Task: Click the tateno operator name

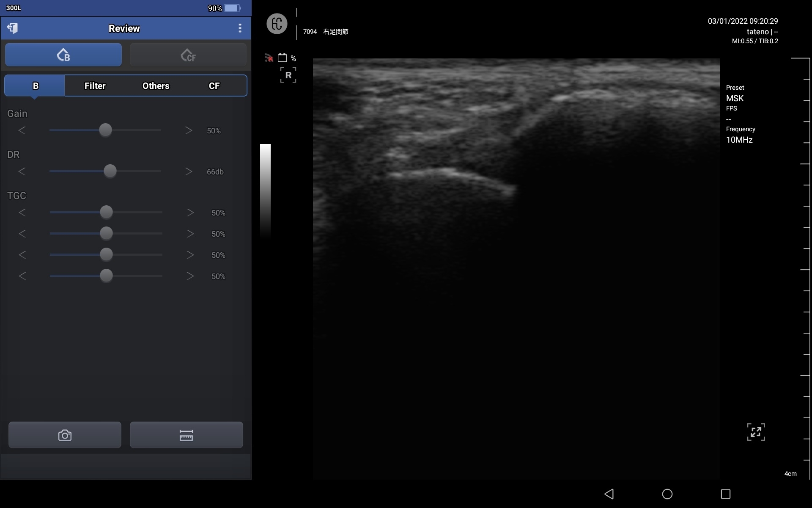Action: click(757, 32)
